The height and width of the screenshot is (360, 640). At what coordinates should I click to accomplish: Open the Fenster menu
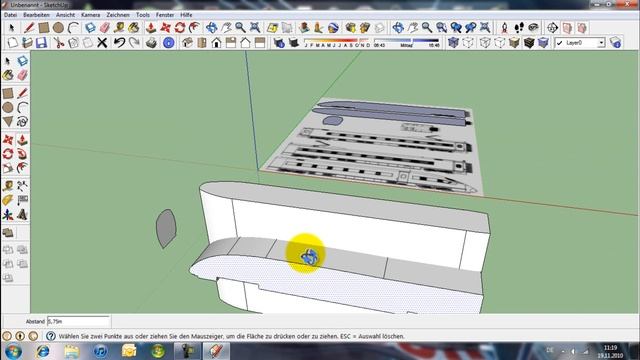[165, 15]
